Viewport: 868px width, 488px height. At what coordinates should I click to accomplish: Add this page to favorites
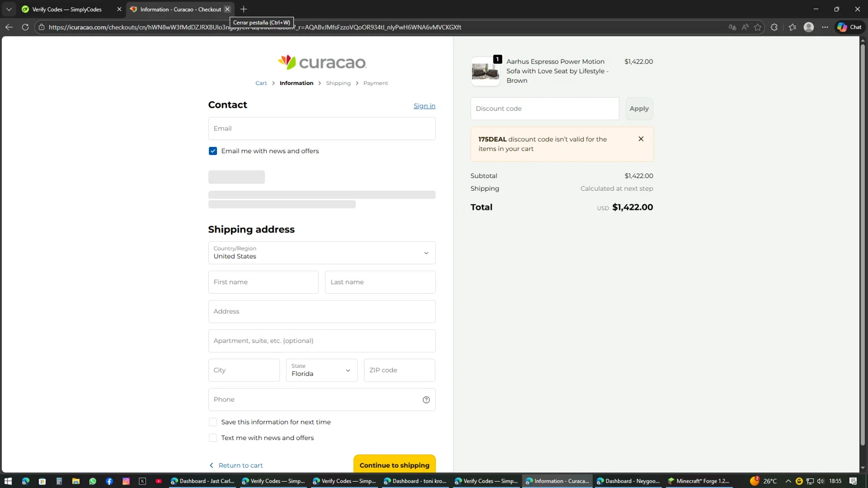click(x=757, y=27)
